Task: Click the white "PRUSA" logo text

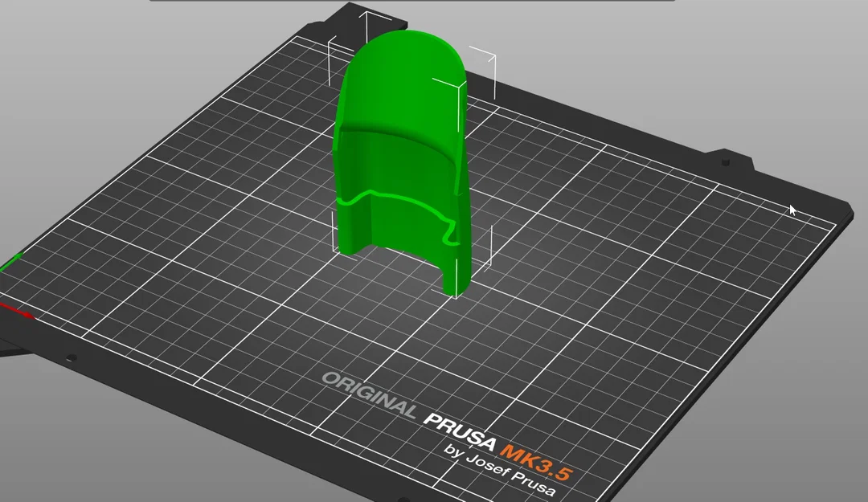Action: click(460, 431)
